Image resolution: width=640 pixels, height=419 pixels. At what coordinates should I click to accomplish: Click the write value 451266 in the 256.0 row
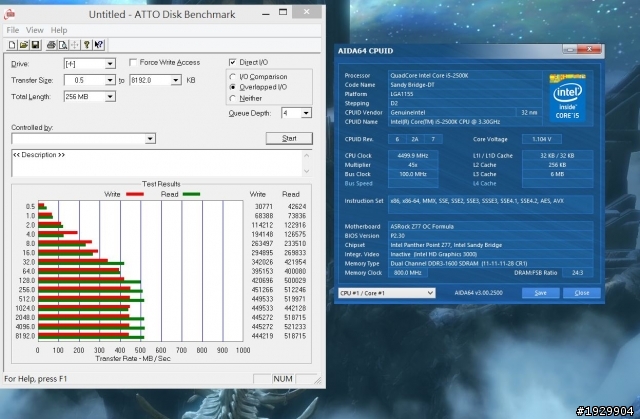click(x=261, y=290)
